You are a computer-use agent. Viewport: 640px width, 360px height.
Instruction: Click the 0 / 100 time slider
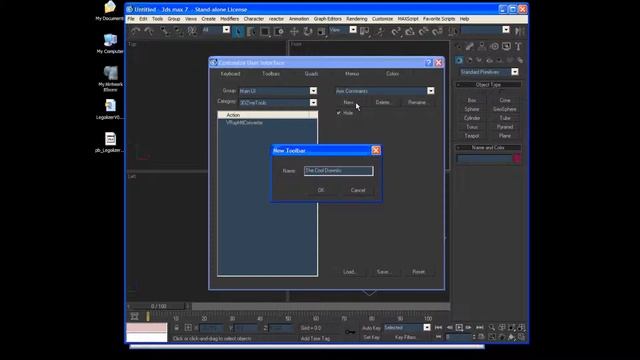(x=158, y=306)
